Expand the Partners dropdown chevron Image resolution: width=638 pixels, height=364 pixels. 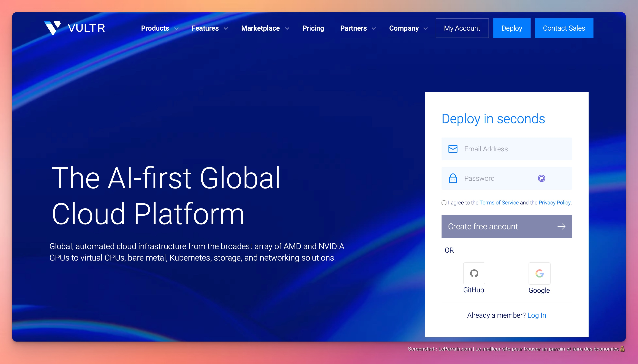click(374, 29)
